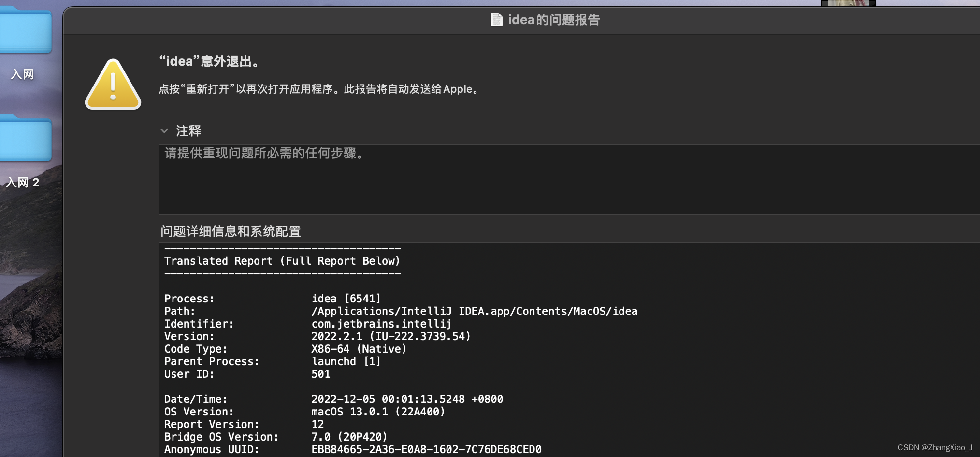
Task: Click the Process value "idea [6541]"
Action: [346, 299]
